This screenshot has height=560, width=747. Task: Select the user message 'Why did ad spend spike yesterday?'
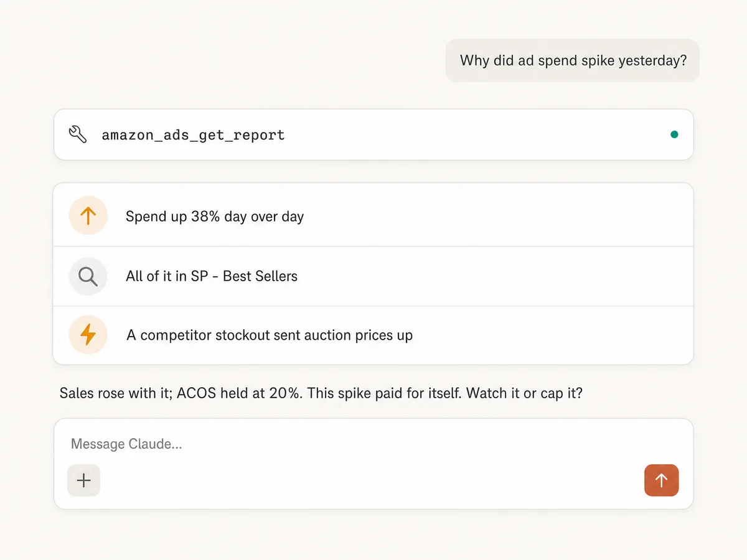point(573,60)
